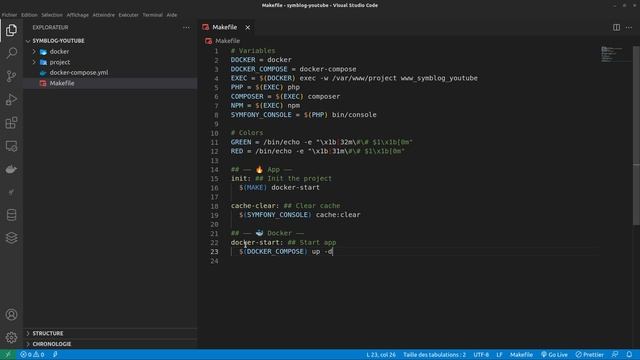Open the Terminal menu
Image resolution: width=640 pixels, height=360 pixels.
coord(152,15)
